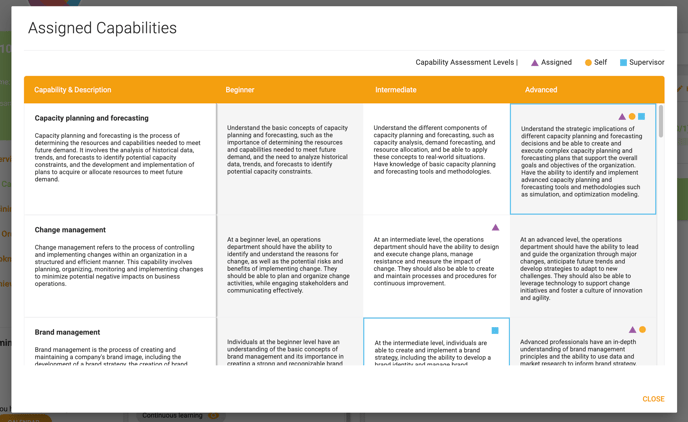The height and width of the screenshot is (422, 688).
Task: Click orange circle in Brand management Advanced cell
Action: (x=642, y=329)
